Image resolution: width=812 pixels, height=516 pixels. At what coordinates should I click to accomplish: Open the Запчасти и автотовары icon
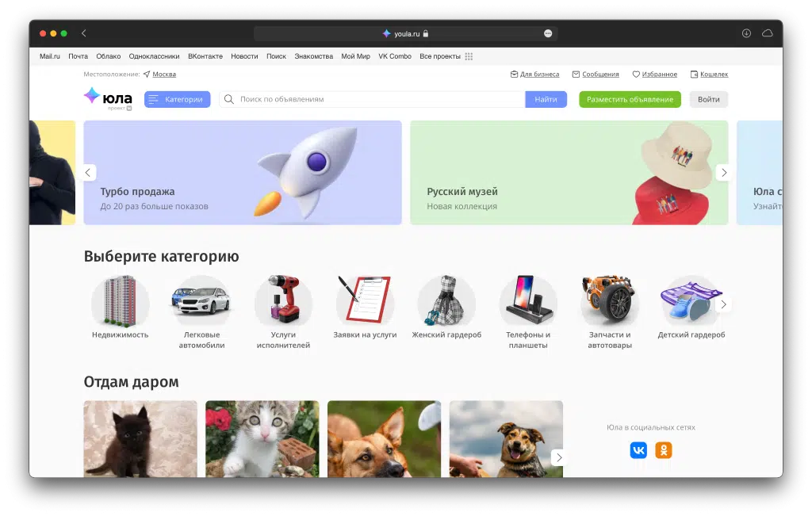[x=610, y=301]
